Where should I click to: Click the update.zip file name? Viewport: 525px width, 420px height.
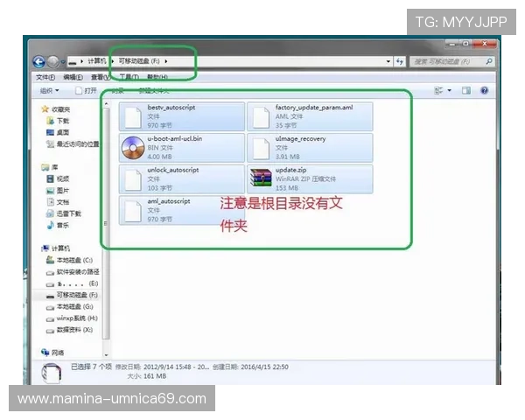point(290,170)
